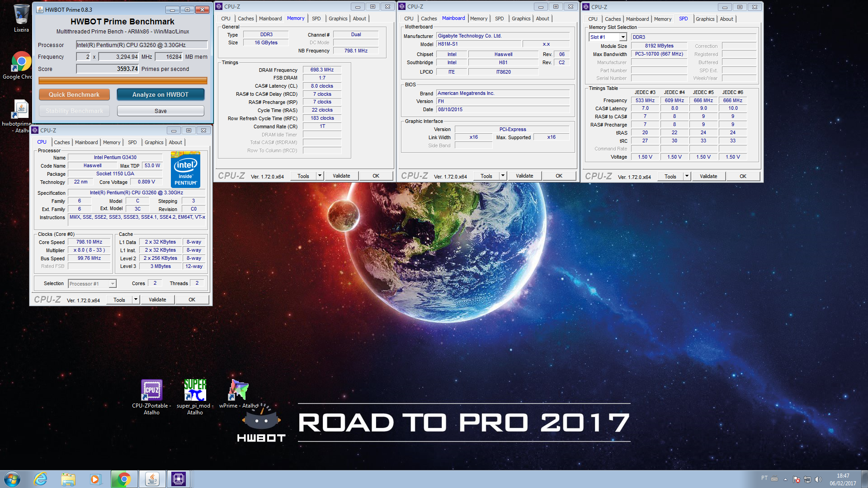
Task: Click the PT language indicator
Action: (x=764, y=478)
